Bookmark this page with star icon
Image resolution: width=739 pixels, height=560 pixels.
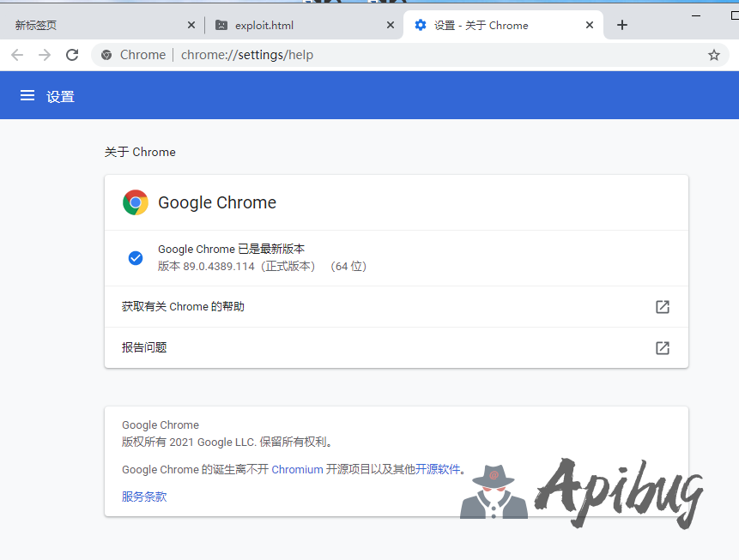point(713,55)
